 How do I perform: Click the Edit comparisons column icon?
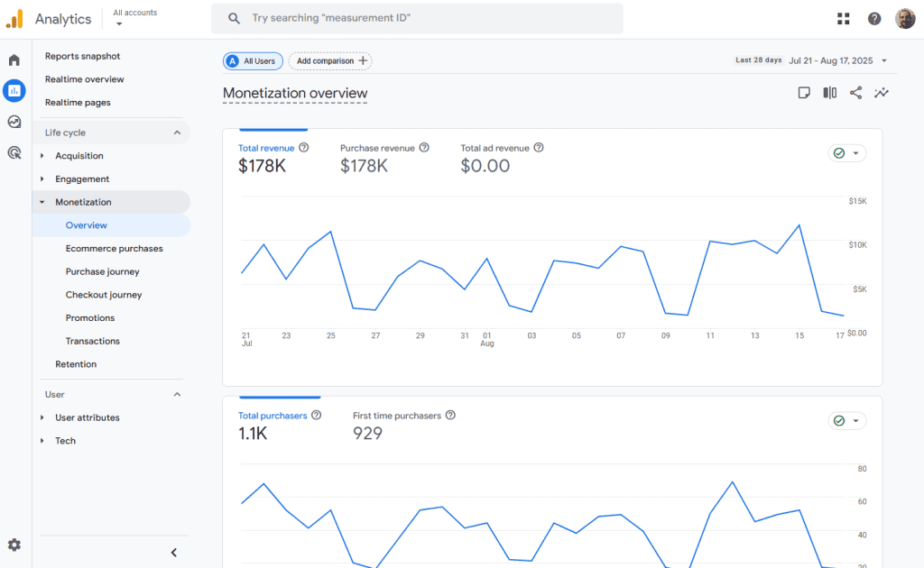[829, 93]
